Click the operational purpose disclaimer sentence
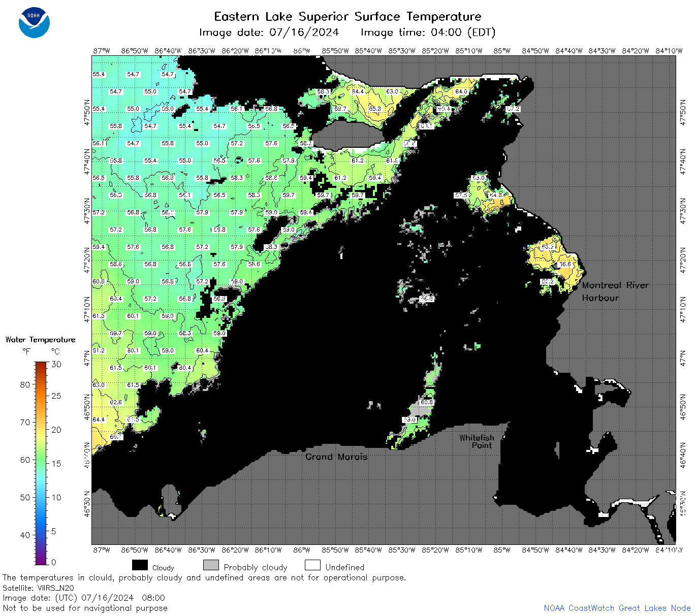This screenshot has width=696, height=616. pos(204,578)
